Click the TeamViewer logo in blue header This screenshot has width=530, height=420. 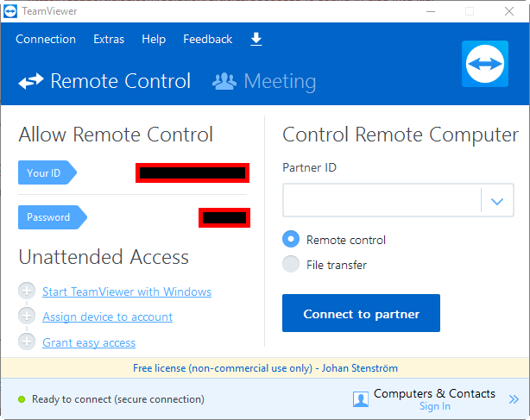point(485,64)
